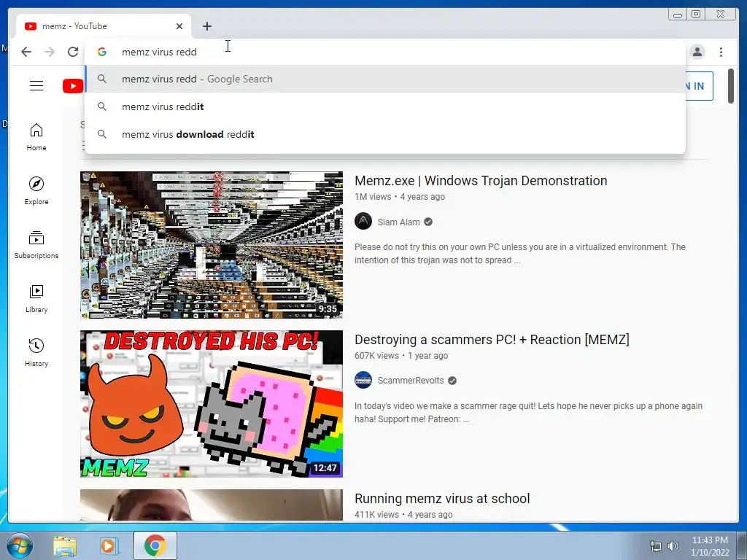Click '607K views • 1 year ago' text
Viewport: 747px width, 560px height.
401,356
